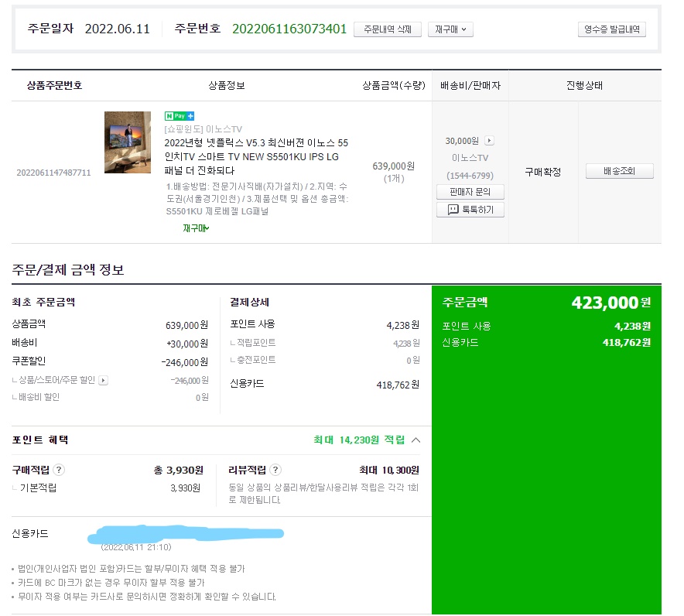The image size is (684, 616).
Task: Click the 영수증 발급내역 button
Action: tap(611, 29)
